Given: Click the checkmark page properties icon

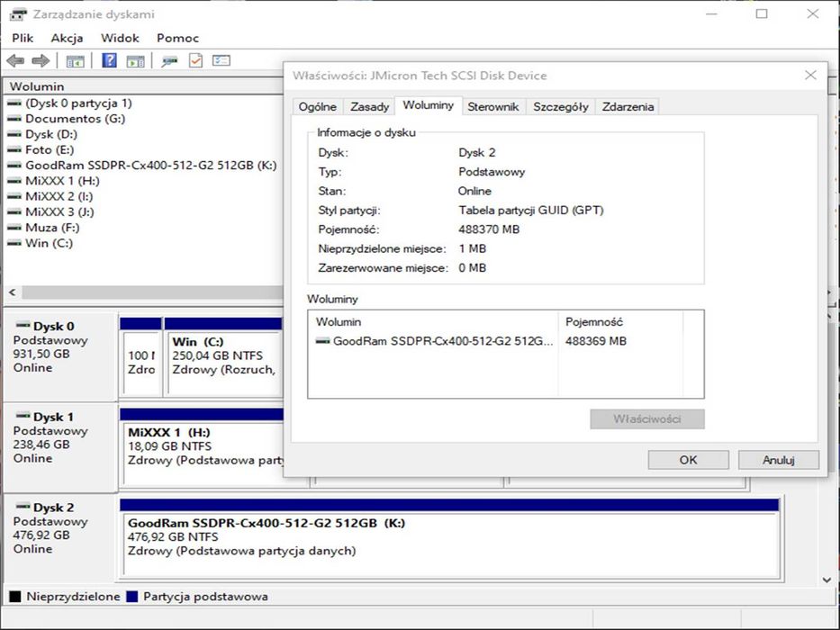Looking at the screenshot, I should point(195,60).
